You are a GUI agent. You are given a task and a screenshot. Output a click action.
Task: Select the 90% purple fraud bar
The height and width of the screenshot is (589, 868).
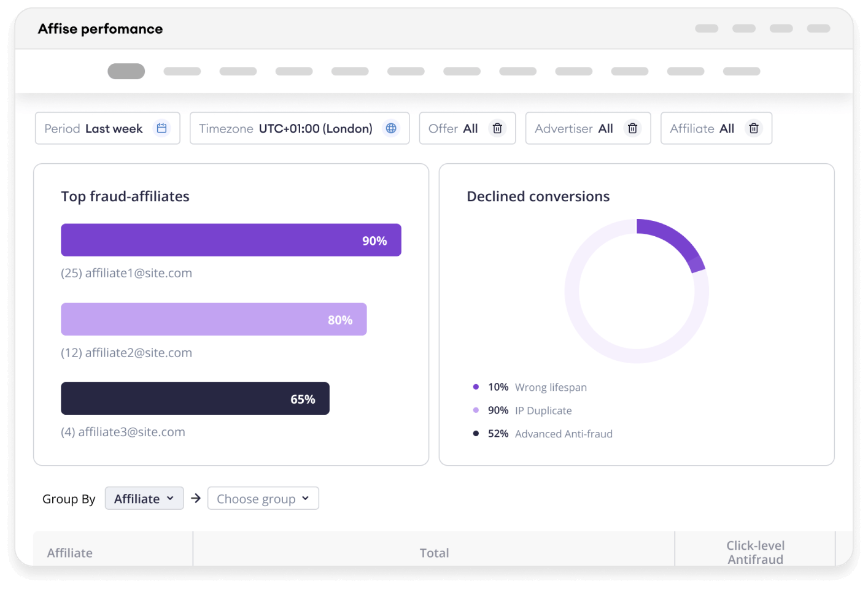[231, 240]
